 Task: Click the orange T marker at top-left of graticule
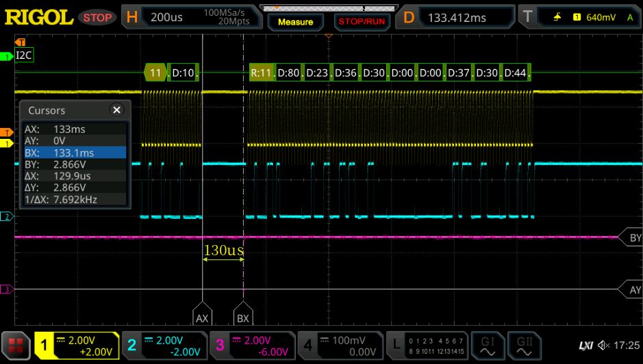(x=20, y=42)
